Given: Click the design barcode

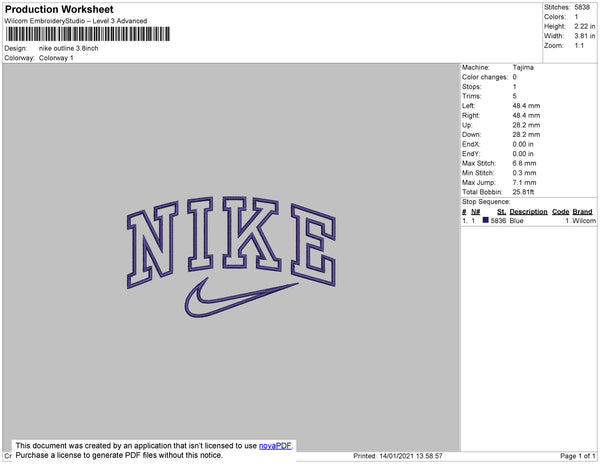Looking at the screenshot, I should point(88,34).
